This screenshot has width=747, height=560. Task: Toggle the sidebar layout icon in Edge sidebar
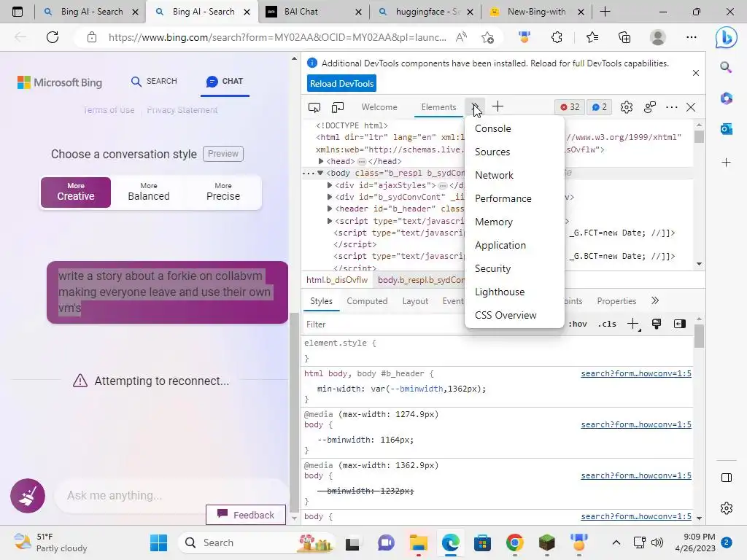pyautogui.click(x=727, y=478)
